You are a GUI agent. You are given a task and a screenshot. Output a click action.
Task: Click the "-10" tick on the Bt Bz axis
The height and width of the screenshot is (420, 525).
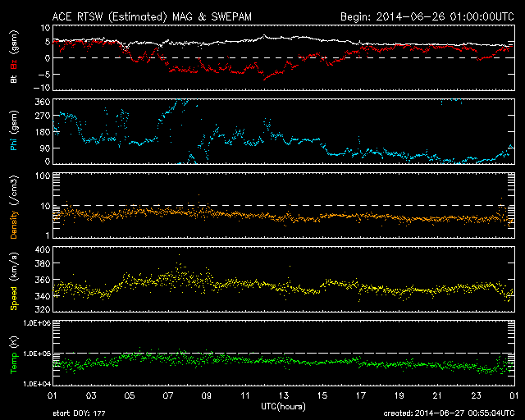42,88
